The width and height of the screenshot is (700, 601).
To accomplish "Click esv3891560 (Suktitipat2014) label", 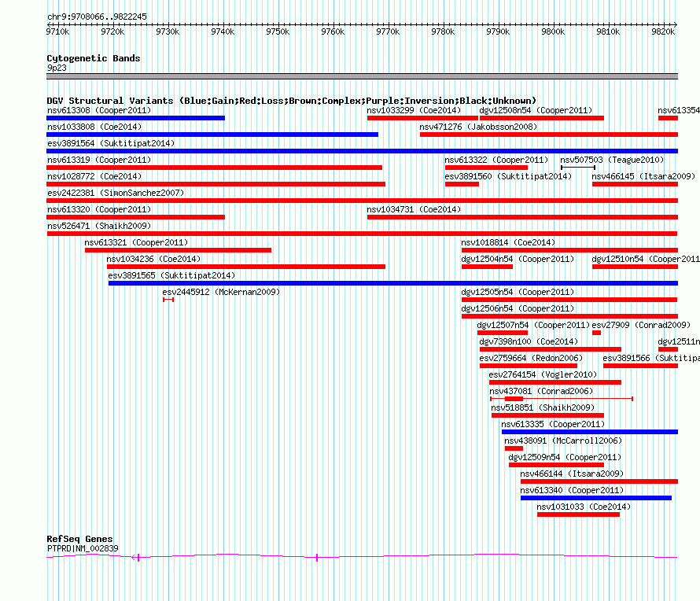I will tap(508, 176).
